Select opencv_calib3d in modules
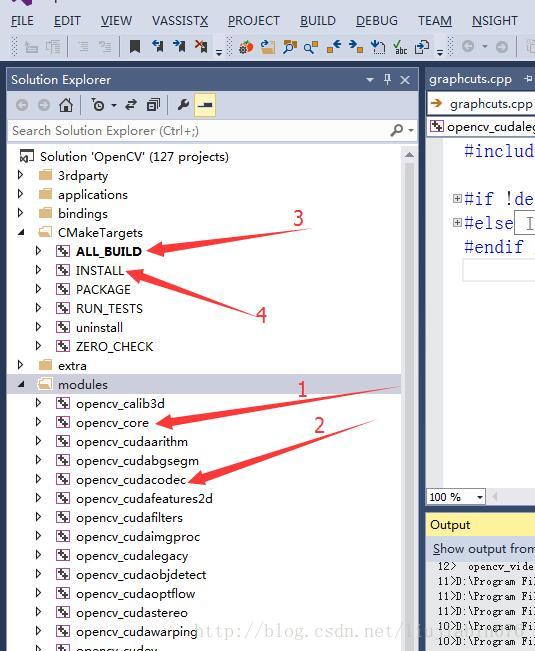The height and width of the screenshot is (651, 535). pyautogui.click(x=120, y=404)
